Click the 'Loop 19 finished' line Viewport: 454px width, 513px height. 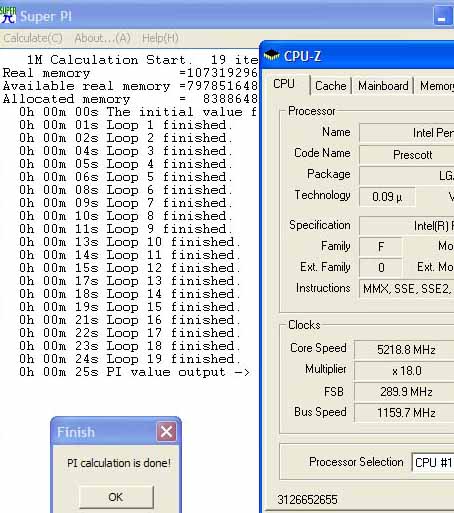click(x=129, y=359)
